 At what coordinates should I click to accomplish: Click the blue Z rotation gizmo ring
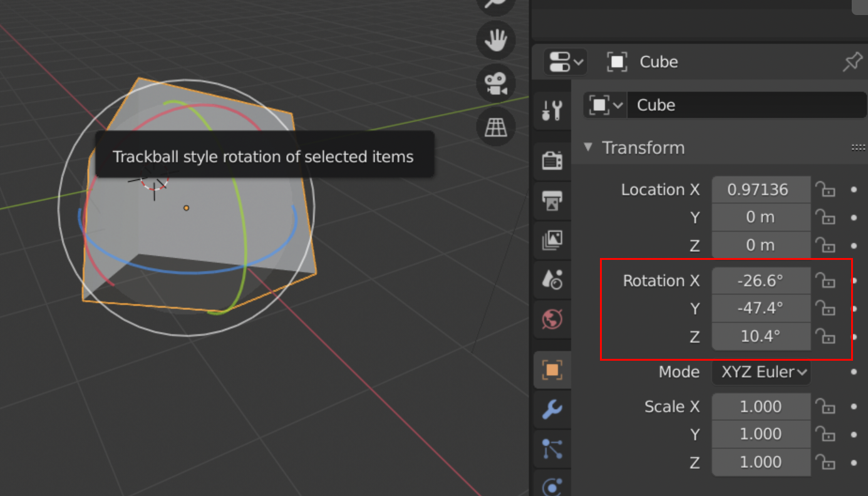pos(188,273)
